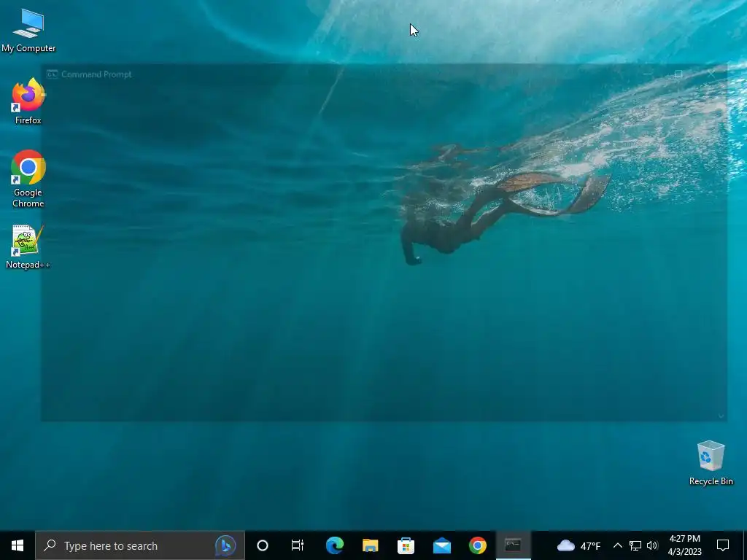Focus the taskbar search box
The height and width of the screenshot is (560, 747).
coord(140,545)
